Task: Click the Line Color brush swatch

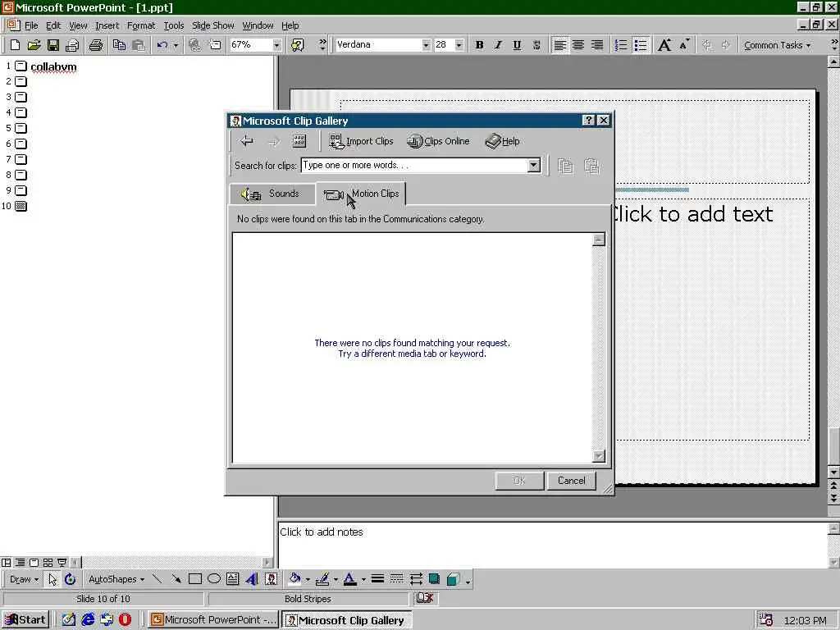Action: [322, 579]
